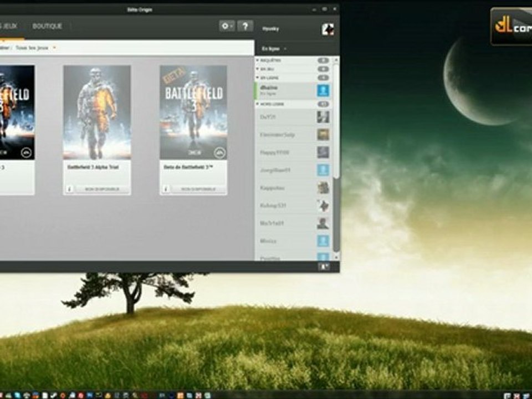Select the partly visible Battlefield 3 cover

(x=17, y=112)
